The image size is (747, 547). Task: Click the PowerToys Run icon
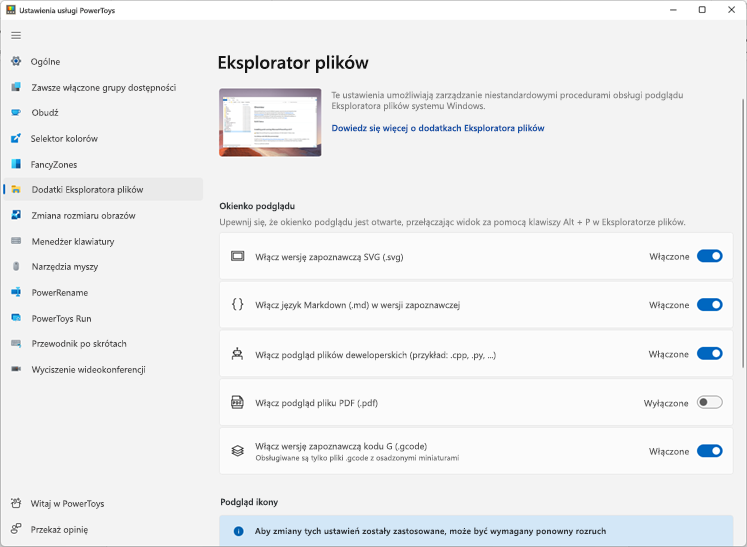point(16,318)
